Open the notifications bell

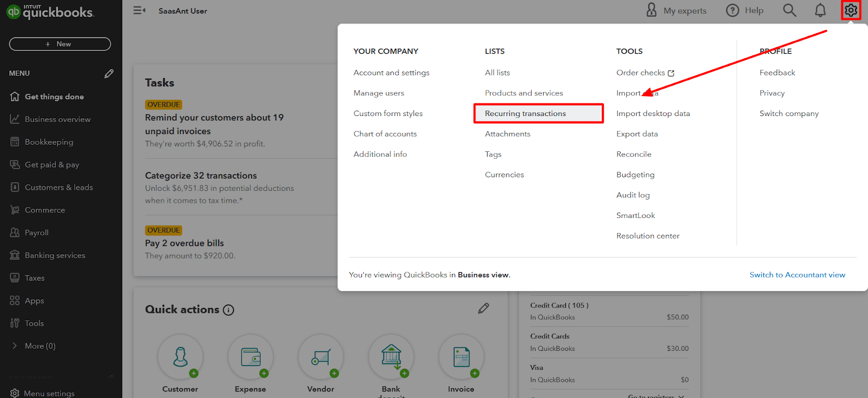[x=820, y=10]
